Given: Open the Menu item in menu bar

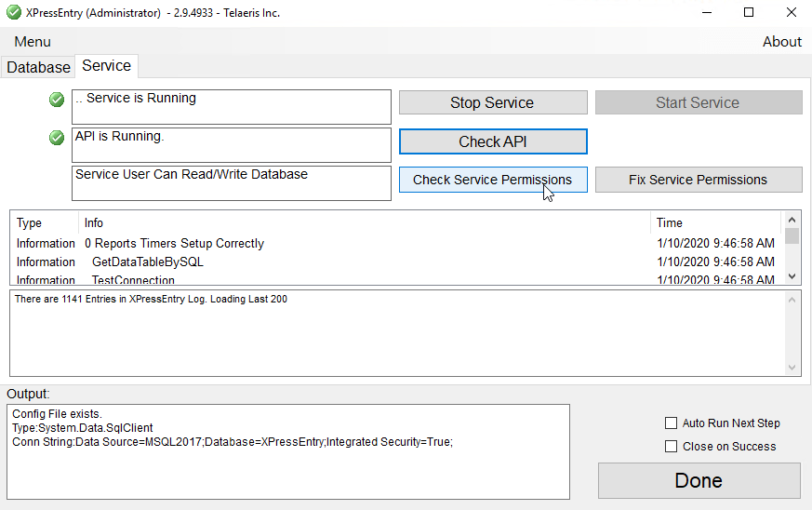Looking at the screenshot, I should 33,42.
